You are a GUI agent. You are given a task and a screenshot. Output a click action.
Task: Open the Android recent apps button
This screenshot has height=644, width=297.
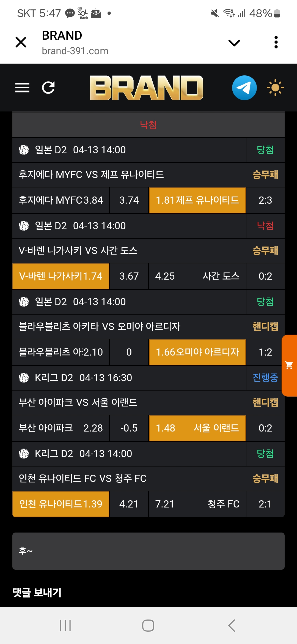pos(65,626)
